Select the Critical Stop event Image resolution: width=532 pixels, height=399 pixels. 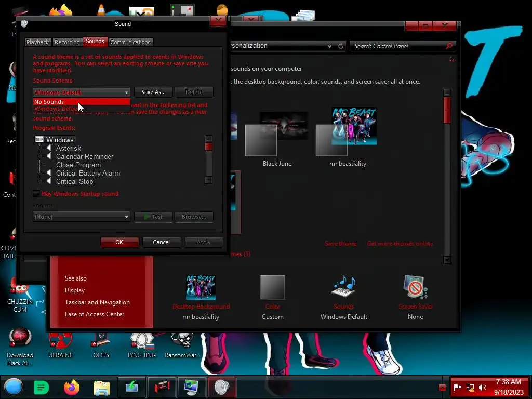point(75,181)
